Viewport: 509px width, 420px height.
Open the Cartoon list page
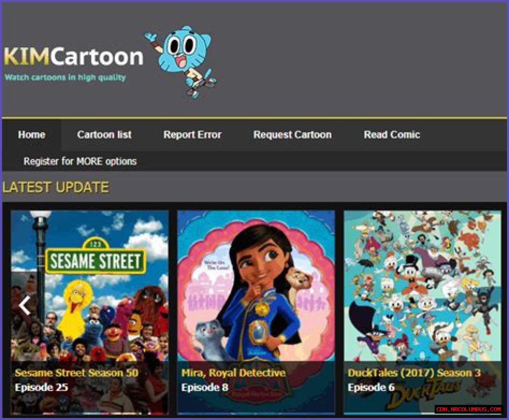(x=105, y=135)
